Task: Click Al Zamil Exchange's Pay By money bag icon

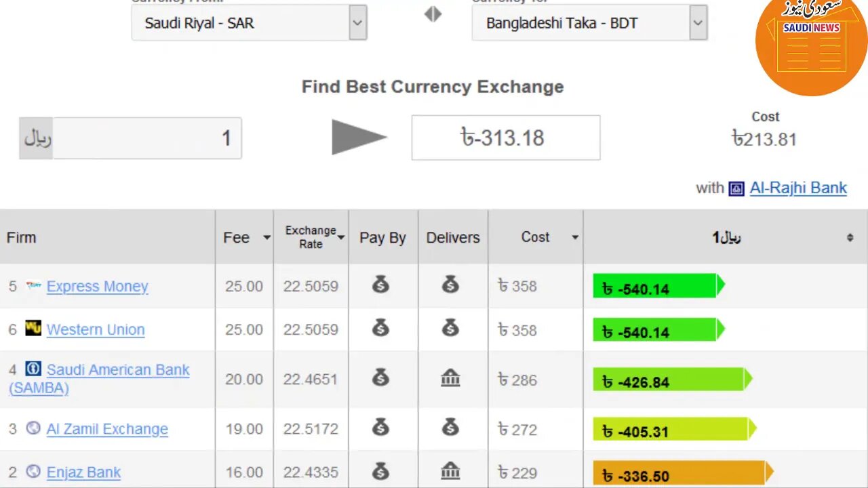Action: tap(380, 427)
